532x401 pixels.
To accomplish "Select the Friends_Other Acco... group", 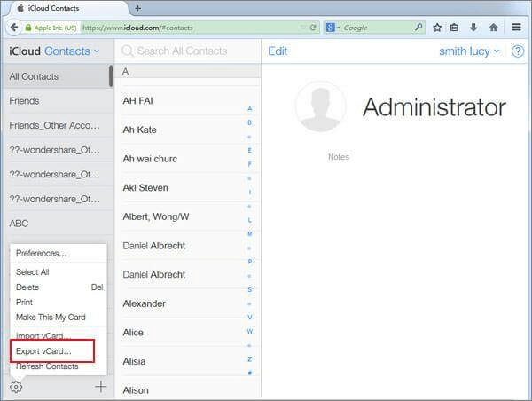I will pos(59,125).
